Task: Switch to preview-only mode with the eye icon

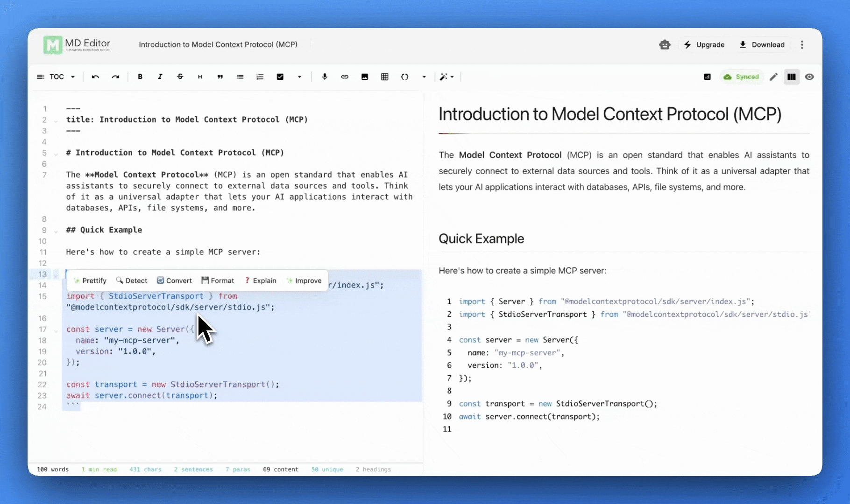Action: [x=810, y=77]
